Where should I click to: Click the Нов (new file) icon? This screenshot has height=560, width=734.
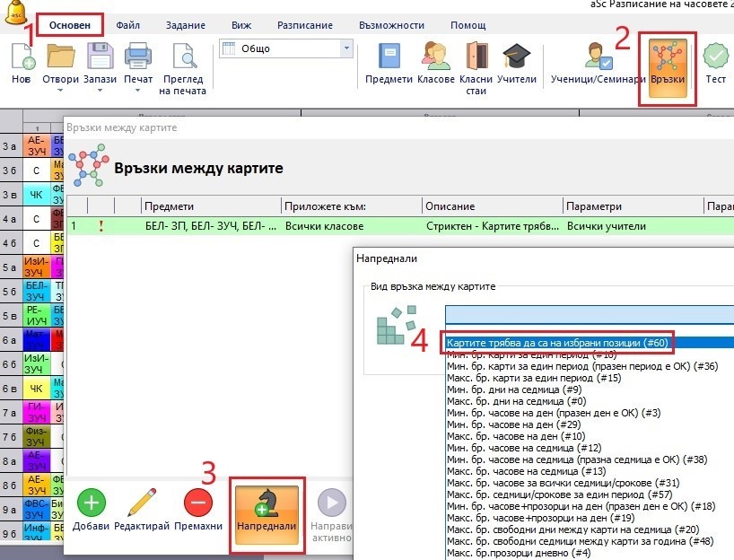pyautogui.click(x=22, y=57)
